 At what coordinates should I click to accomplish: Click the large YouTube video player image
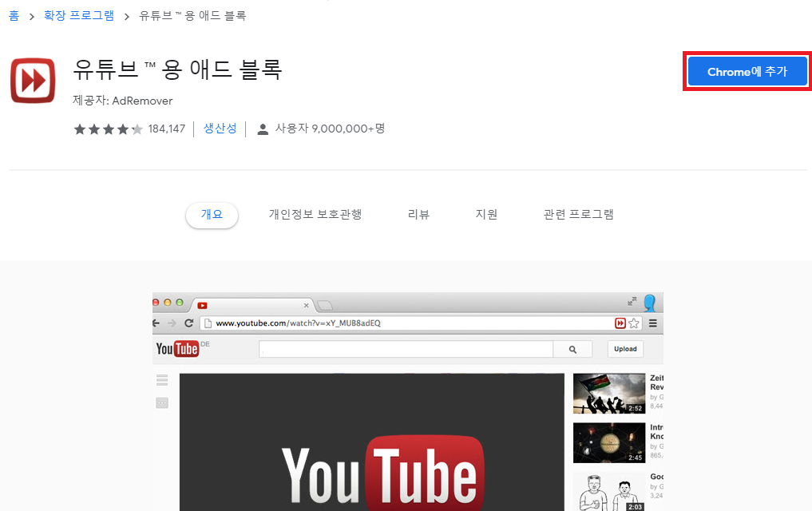click(372, 442)
